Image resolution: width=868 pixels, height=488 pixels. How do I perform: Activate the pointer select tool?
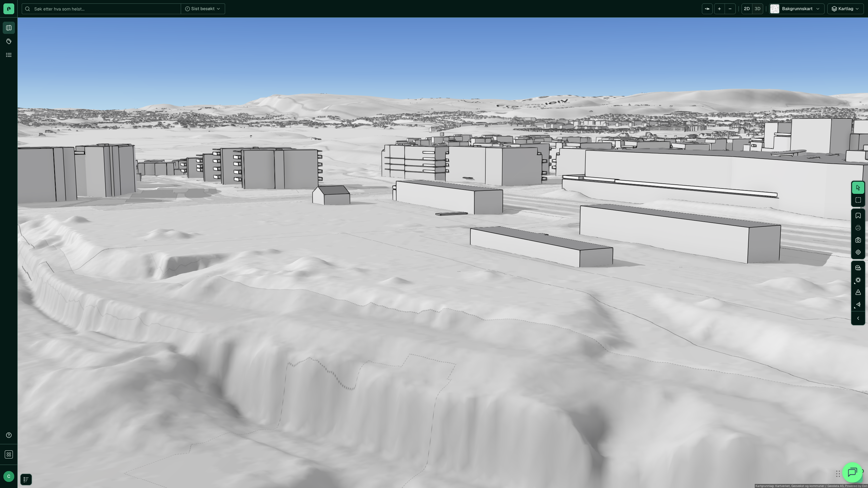coord(858,188)
